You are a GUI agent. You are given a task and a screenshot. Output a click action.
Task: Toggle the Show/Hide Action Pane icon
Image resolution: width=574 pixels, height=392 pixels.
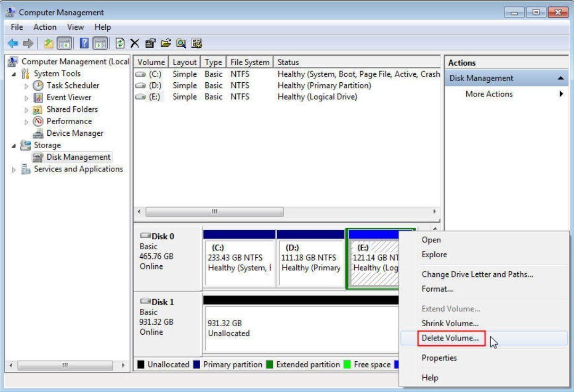point(100,43)
